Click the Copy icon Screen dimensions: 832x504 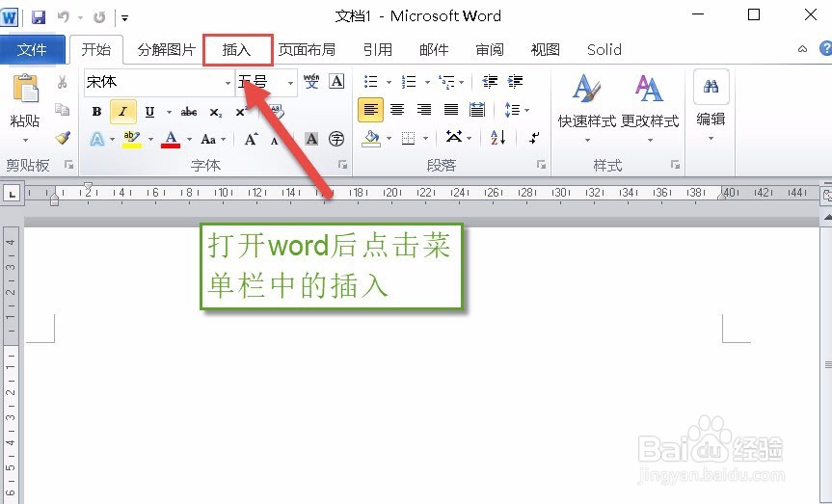63,109
